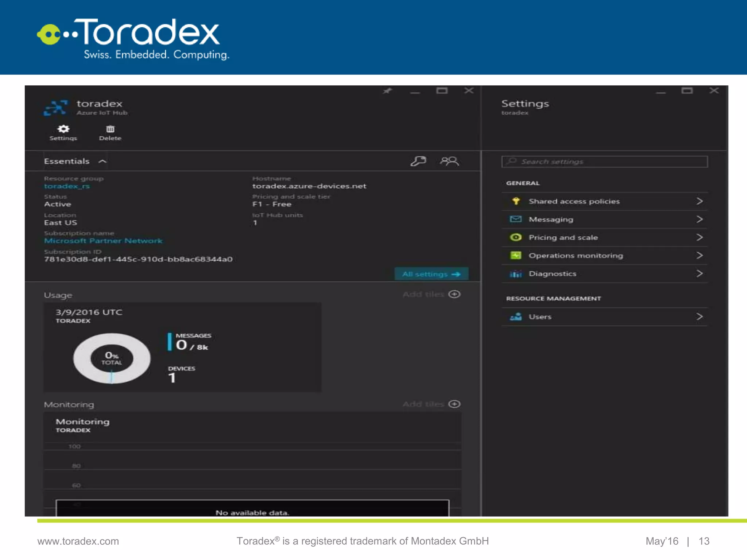Click the No available data message

pos(252,513)
